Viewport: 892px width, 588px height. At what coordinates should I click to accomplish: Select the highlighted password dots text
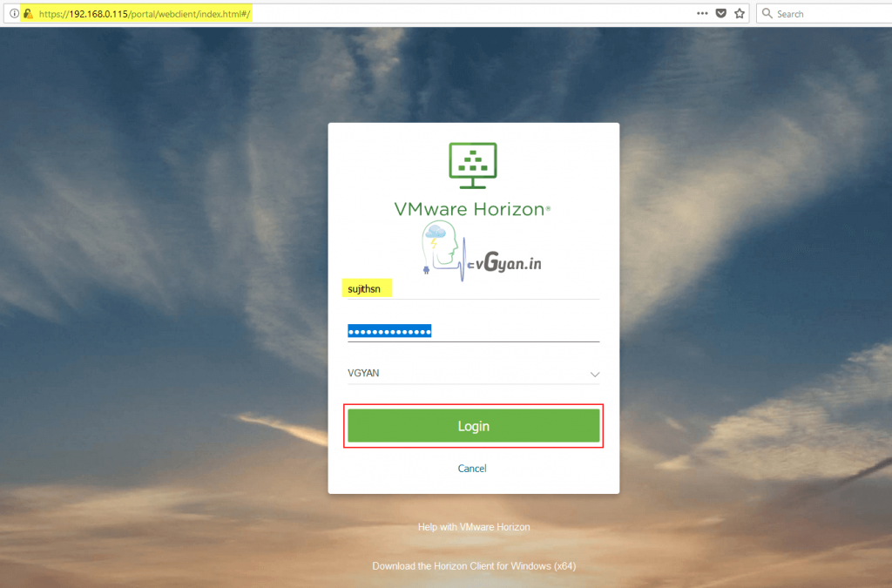(x=389, y=330)
